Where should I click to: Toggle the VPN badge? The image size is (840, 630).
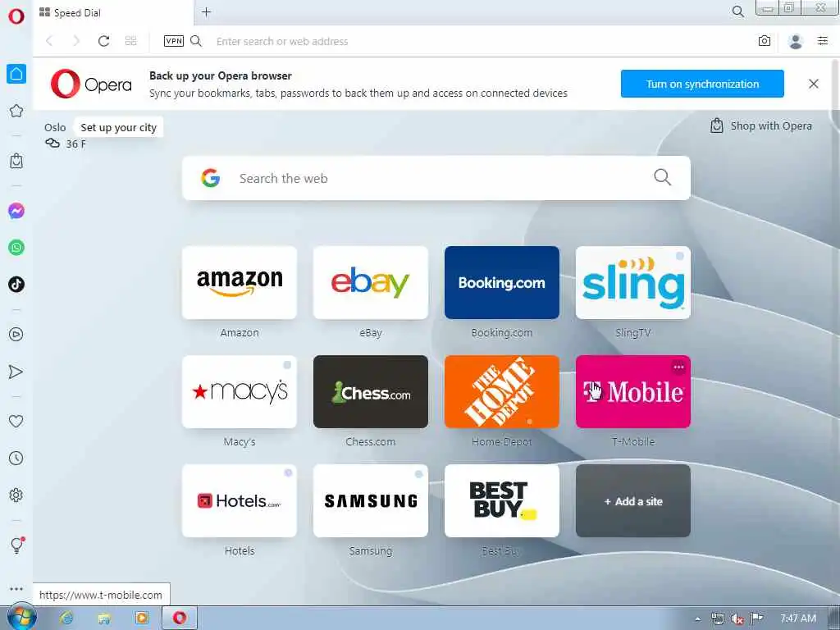174,41
